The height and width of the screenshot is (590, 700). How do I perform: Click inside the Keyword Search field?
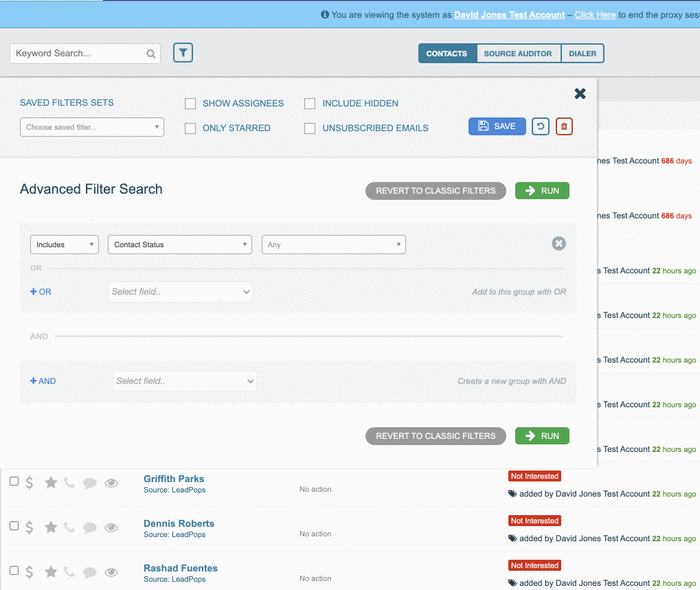click(79, 54)
